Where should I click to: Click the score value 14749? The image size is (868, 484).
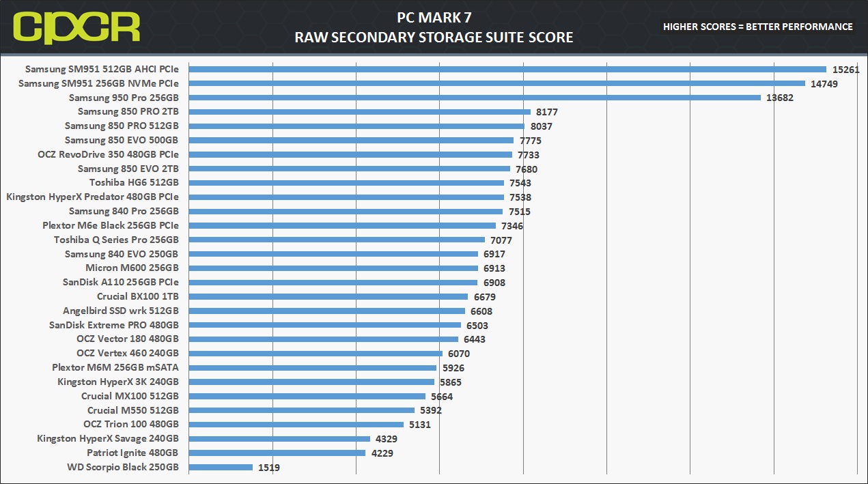(824, 84)
